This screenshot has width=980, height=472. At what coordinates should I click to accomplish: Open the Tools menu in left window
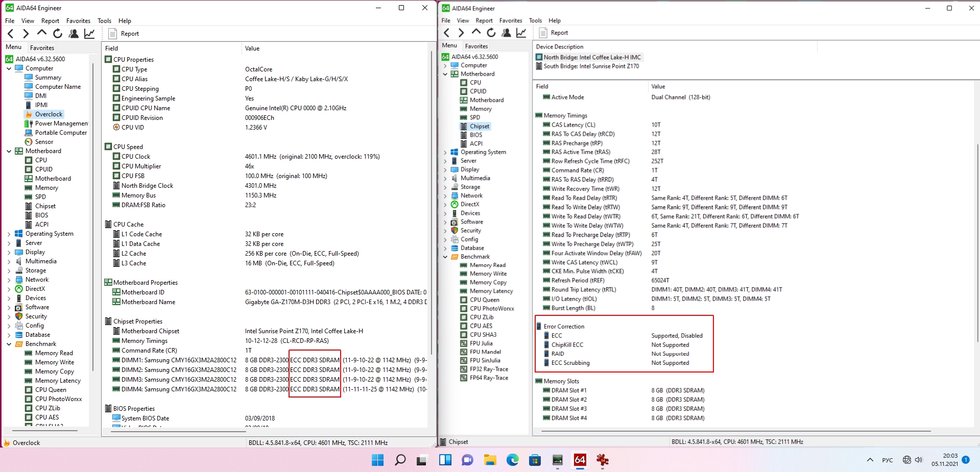[104, 21]
